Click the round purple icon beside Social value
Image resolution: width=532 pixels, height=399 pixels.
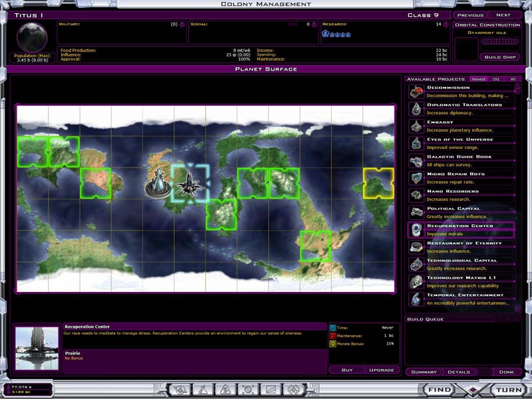pyautogui.click(x=314, y=25)
